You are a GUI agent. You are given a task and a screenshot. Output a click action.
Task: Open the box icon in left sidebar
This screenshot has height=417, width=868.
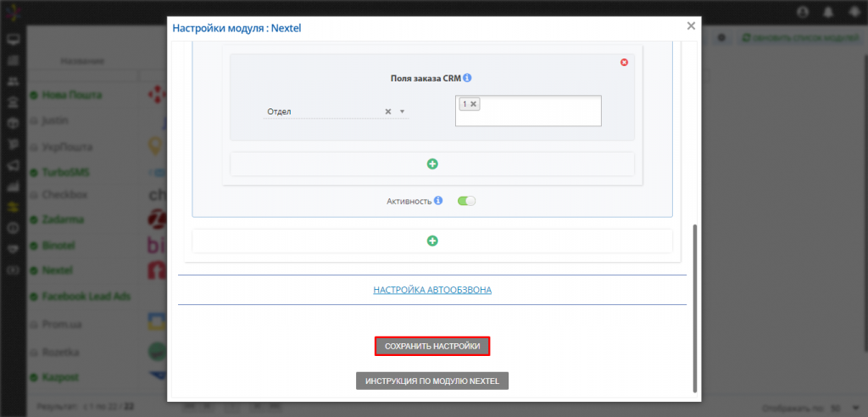click(13, 123)
